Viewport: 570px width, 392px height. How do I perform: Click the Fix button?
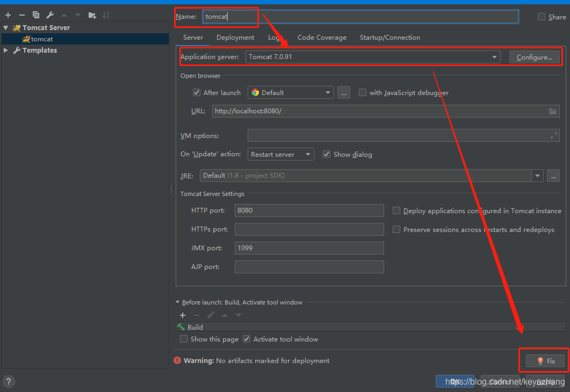coord(546,361)
